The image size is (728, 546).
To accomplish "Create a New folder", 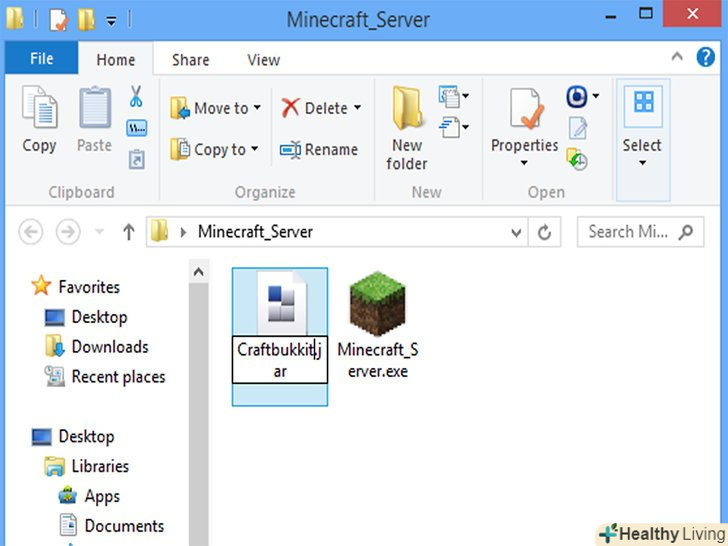I will (407, 129).
